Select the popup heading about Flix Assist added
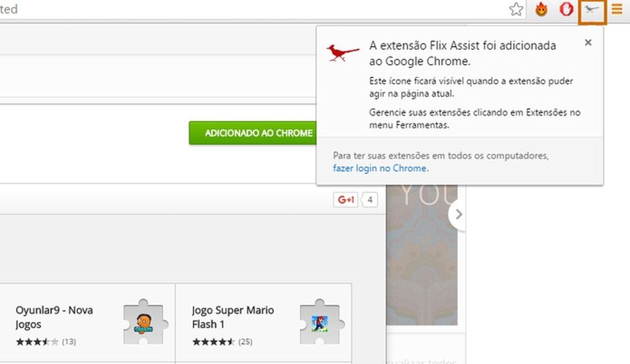This screenshot has height=364, width=630. pyautogui.click(x=462, y=53)
